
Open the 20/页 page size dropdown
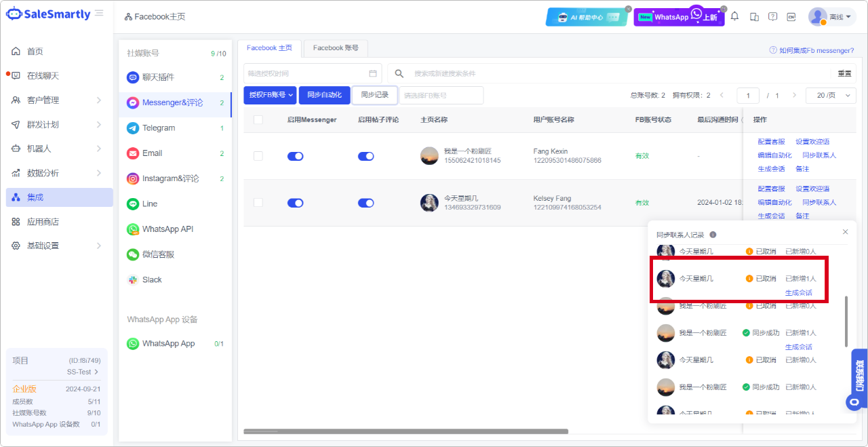point(830,96)
